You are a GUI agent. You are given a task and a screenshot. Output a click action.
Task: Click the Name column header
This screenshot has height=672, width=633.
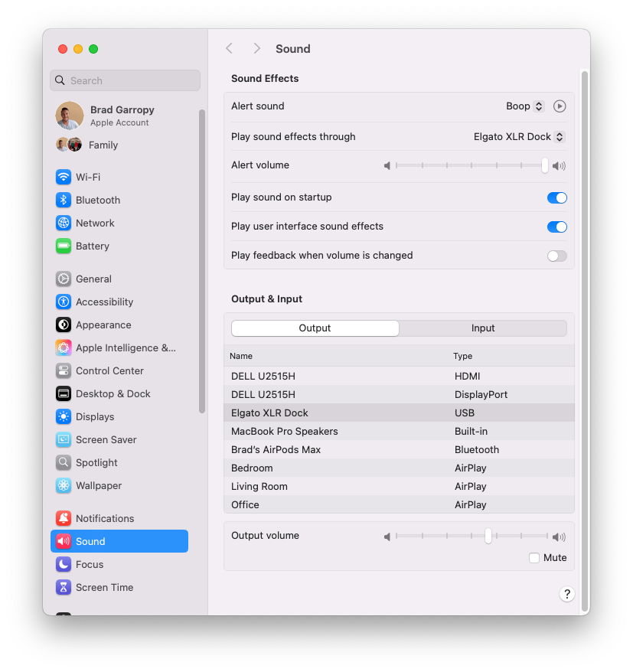tap(241, 356)
